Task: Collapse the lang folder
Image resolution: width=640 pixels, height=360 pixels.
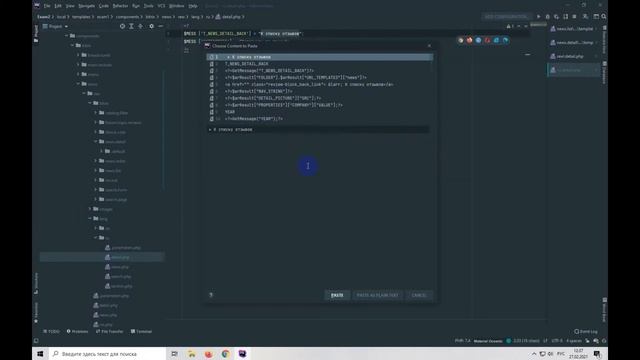Action: [90, 218]
